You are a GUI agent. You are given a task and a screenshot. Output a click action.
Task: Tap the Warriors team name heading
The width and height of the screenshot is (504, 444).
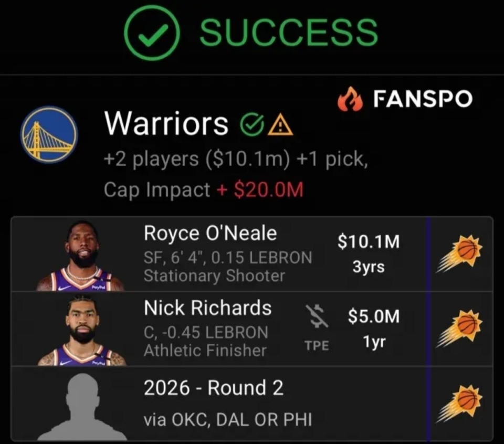tap(166, 124)
